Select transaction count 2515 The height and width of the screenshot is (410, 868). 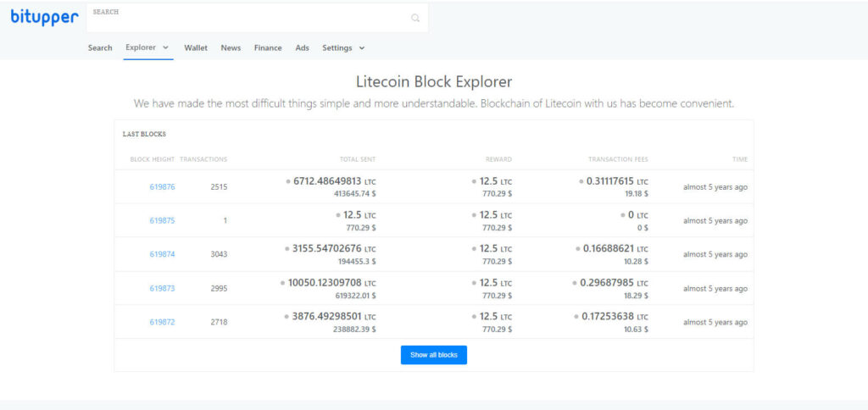click(220, 187)
